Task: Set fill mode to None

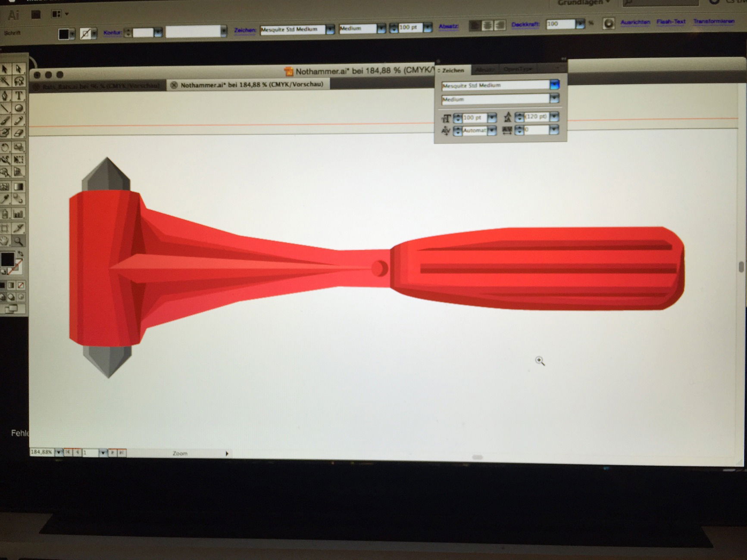Action: [21, 285]
